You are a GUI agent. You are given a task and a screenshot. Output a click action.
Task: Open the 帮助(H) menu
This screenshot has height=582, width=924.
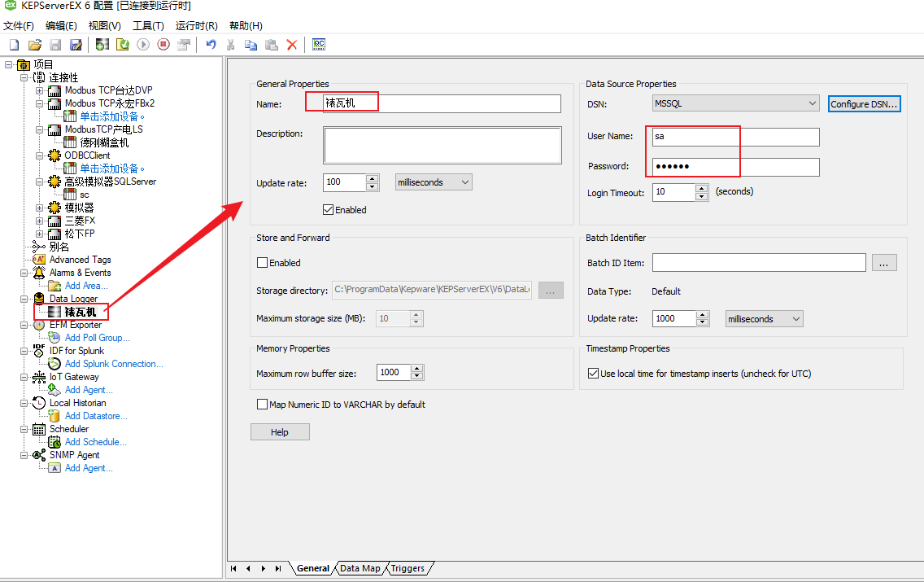(x=246, y=26)
